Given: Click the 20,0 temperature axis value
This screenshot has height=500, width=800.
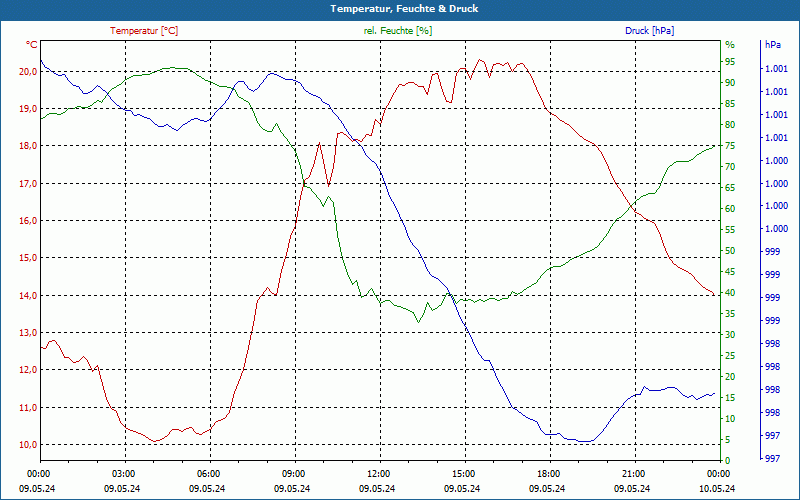Looking at the screenshot, I should [x=28, y=72].
